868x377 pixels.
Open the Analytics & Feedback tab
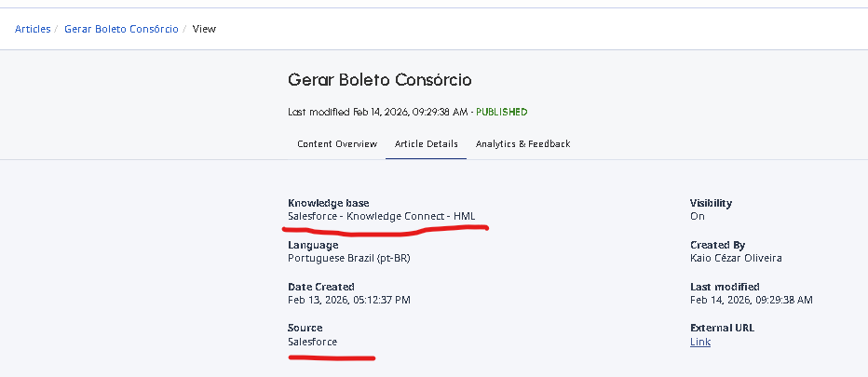[522, 144]
